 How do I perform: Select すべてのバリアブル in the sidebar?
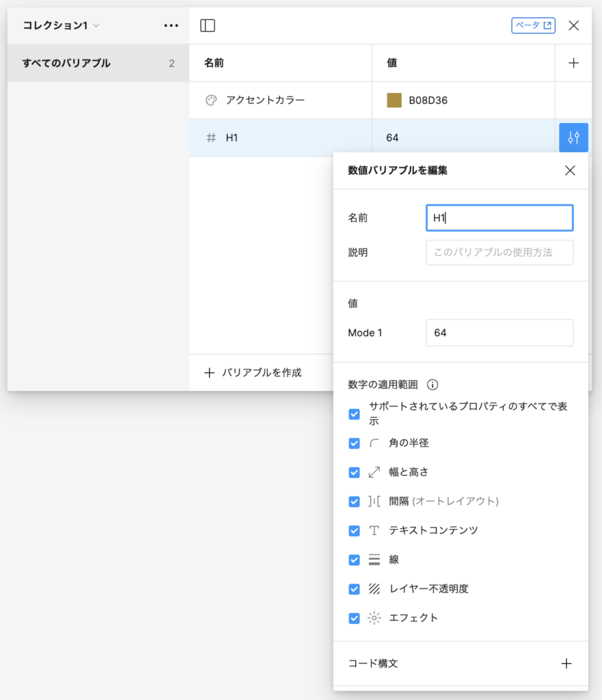[x=66, y=64]
